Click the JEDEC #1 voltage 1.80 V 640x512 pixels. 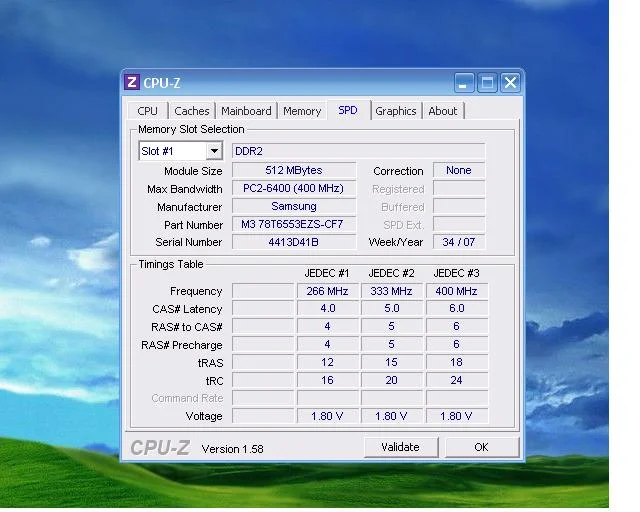tap(327, 416)
